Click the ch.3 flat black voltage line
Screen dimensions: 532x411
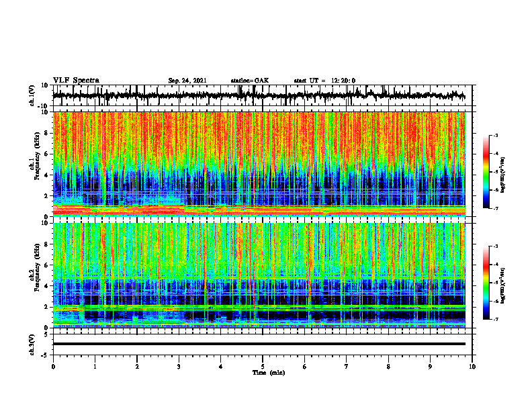click(x=259, y=344)
